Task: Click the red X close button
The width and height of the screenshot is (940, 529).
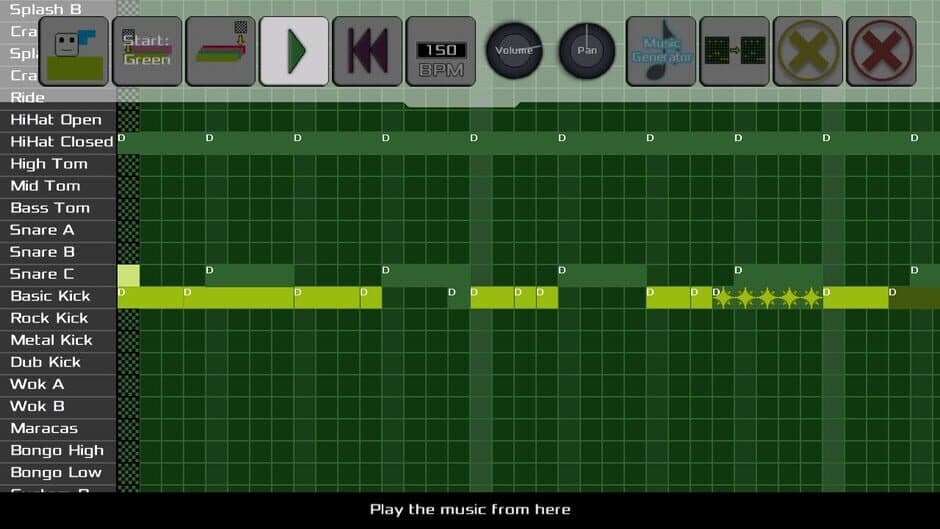Action: (x=881, y=51)
